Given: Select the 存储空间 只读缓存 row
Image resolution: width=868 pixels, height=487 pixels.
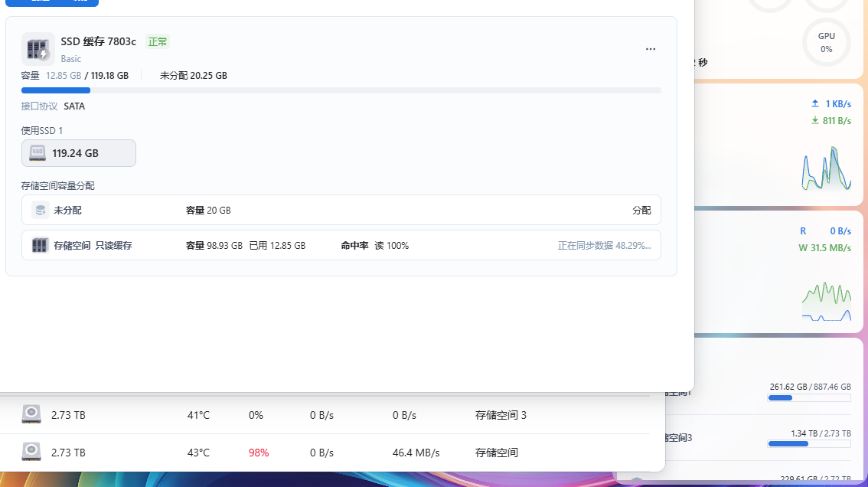Looking at the screenshot, I should click(341, 246).
